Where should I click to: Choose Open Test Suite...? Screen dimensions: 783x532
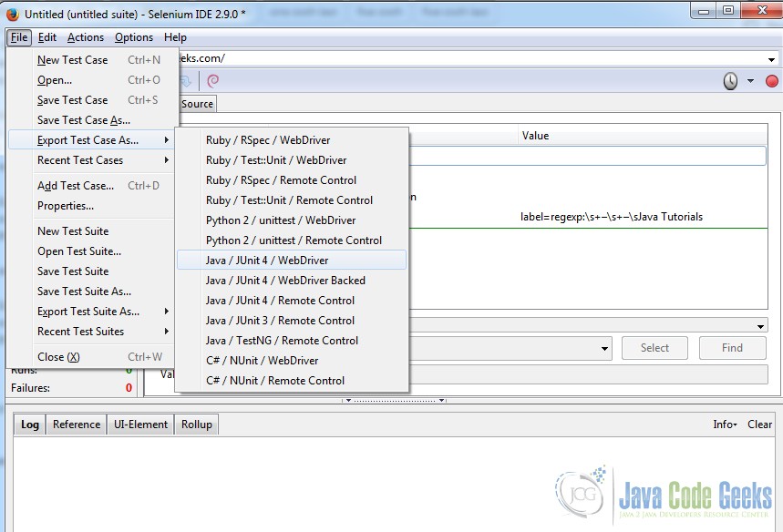91,251
